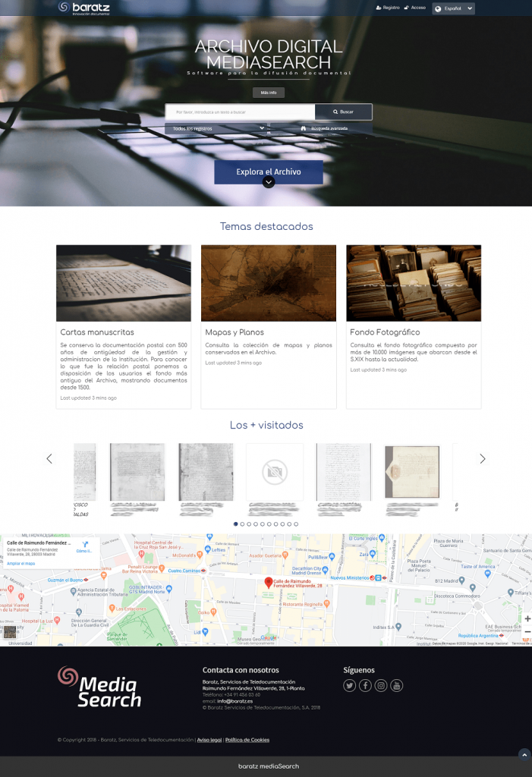Image resolution: width=532 pixels, height=777 pixels.
Task: Open the Acceso menu item
Action: [x=415, y=8]
